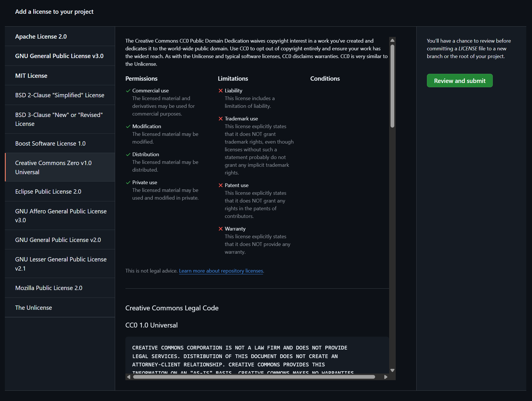Click the horizontal scrollbar left arrow

click(129, 377)
